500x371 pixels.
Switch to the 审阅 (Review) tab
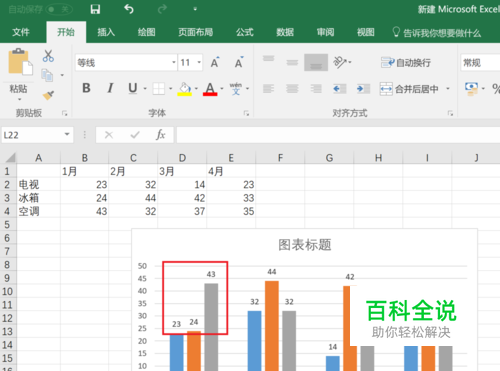325,32
